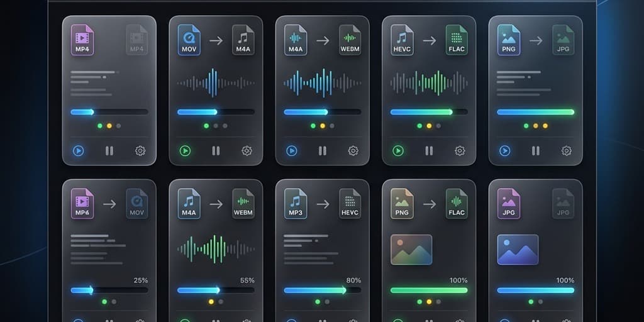644x322 pixels.
Task: Select JPG output icon on PNG to JPG card
Action: point(563,40)
